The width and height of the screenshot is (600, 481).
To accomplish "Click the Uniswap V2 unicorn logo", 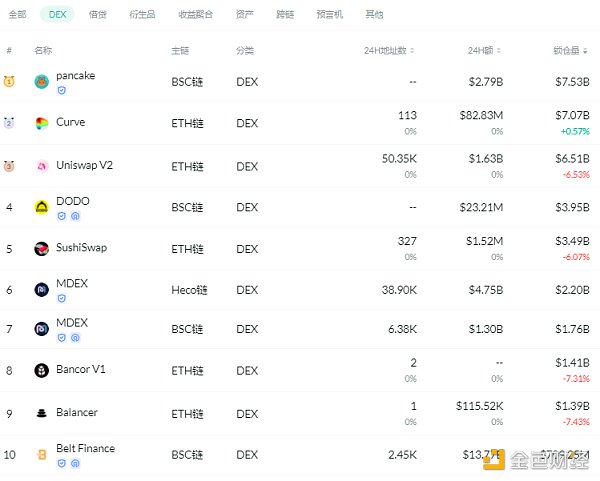I will [x=42, y=166].
